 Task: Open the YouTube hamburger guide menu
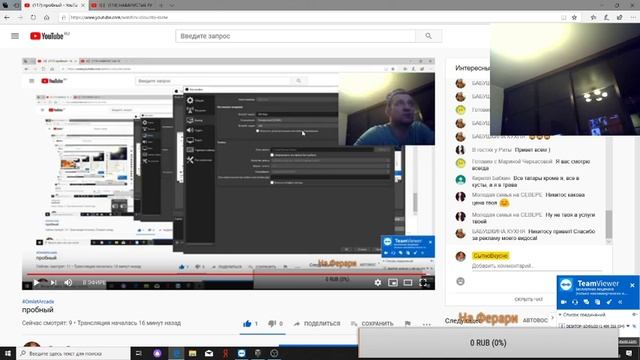pyautogui.click(x=15, y=36)
